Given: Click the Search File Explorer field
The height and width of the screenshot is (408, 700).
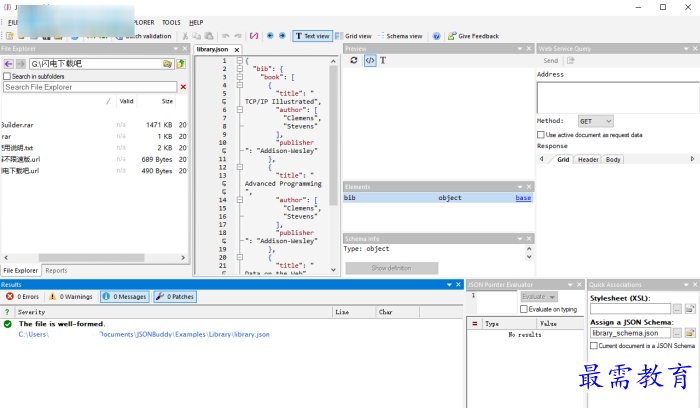Looking at the screenshot, I should coord(90,87).
